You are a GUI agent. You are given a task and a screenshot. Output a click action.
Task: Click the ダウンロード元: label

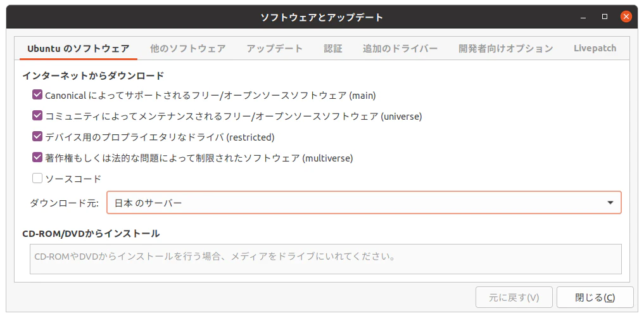pos(64,203)
